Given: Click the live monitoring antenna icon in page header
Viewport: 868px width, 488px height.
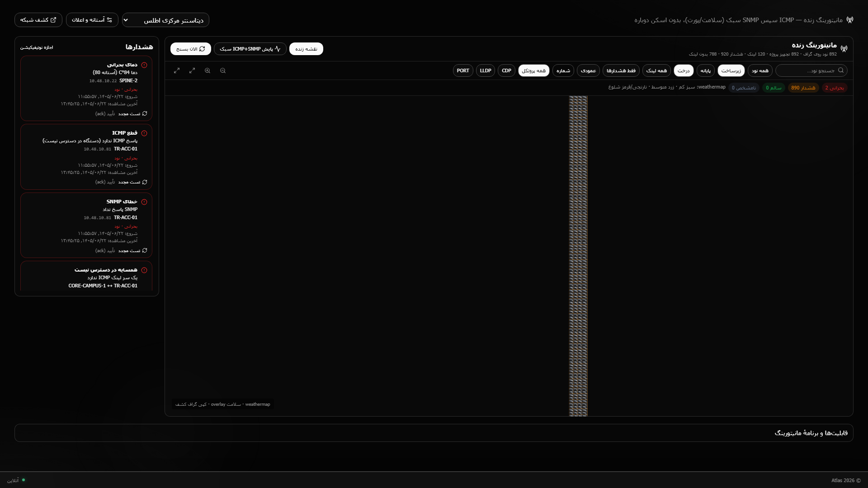Looking at the screenshot, I should click(x=850, y=20).
